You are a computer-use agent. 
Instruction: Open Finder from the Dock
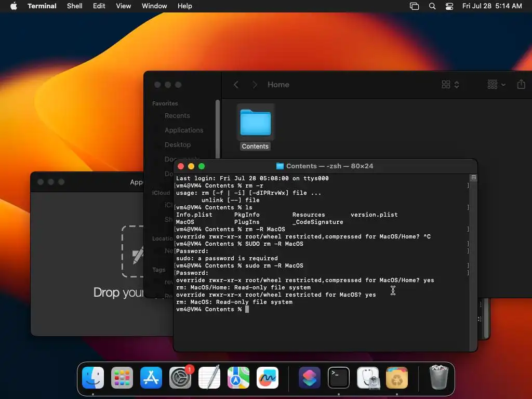tap(93, 378)
